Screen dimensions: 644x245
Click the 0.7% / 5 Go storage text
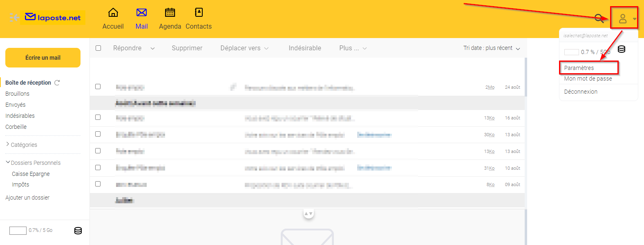point(40,230)
